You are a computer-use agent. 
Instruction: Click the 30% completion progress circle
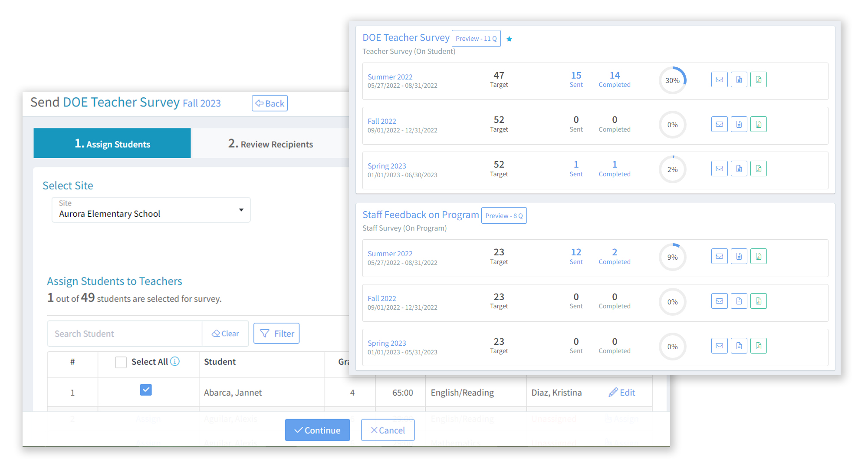[672, 80]
